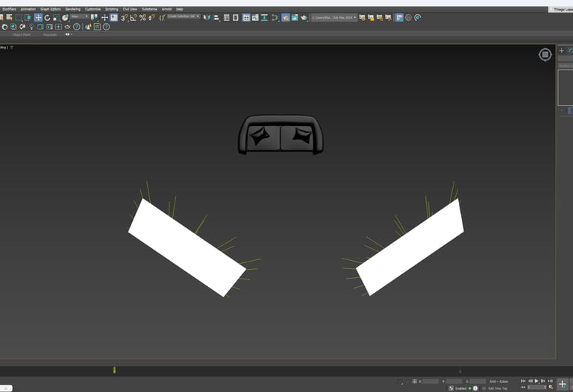Open the Layer Explorer icon

click(x=236, y=18)
